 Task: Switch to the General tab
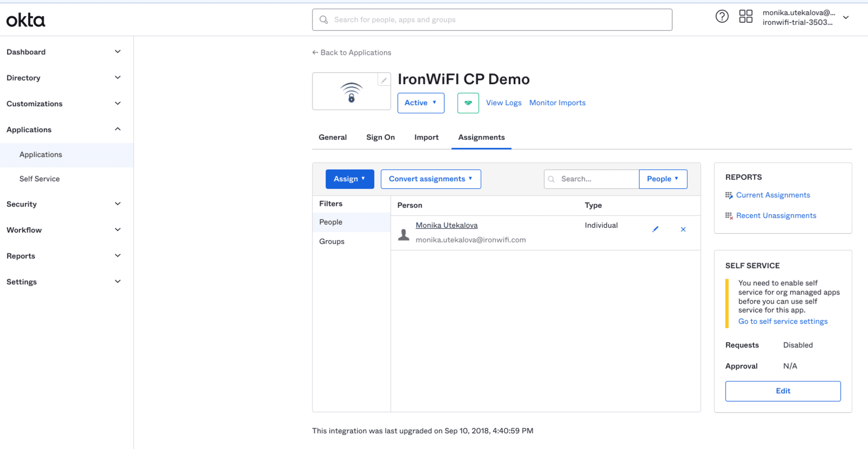(x=333, y=138)
